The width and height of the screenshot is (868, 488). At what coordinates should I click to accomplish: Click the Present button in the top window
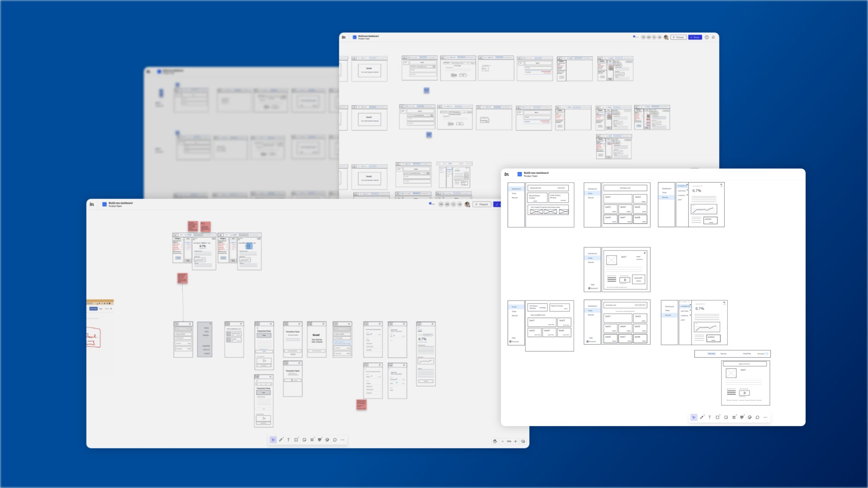[678, 37]
